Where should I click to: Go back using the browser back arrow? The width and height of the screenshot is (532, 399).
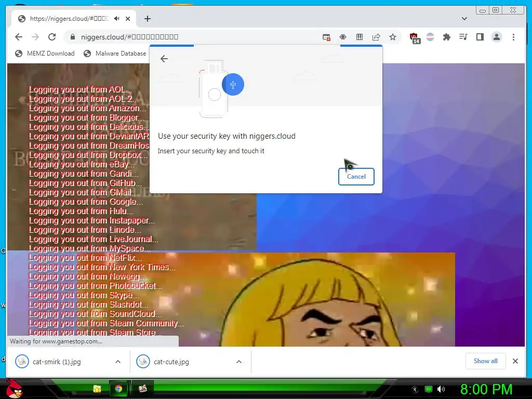(19, 37)
